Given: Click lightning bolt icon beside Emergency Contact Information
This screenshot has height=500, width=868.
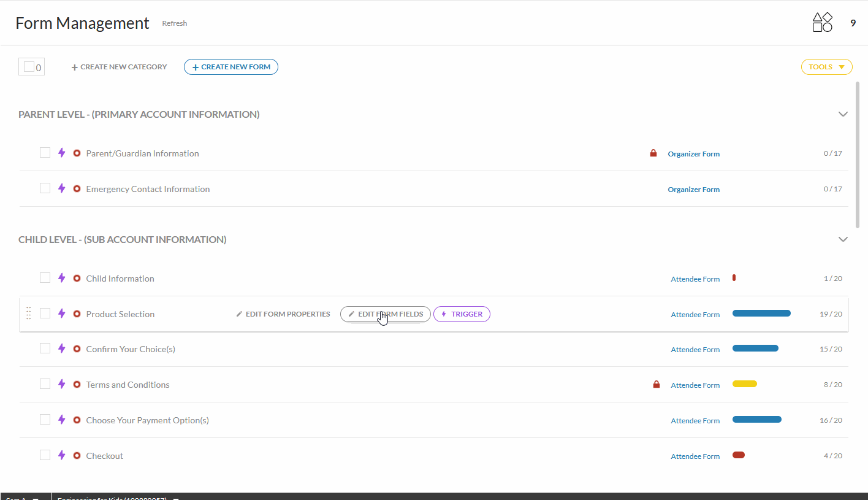Looking at the screenshot, I should (x=61, y=188).
